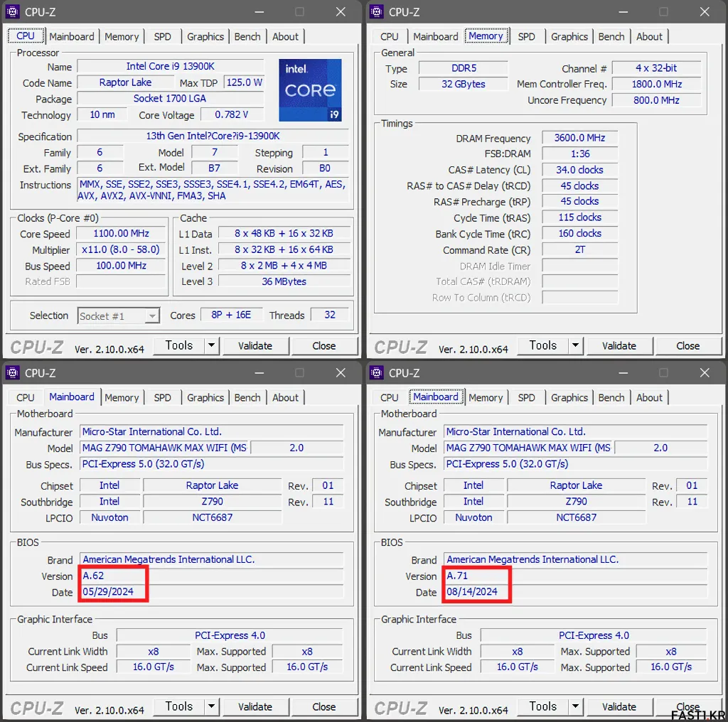Click LPCIO value NCT6687 in bottom-left window
Viewport: 728px width, 722px height.
click(213, 517)
